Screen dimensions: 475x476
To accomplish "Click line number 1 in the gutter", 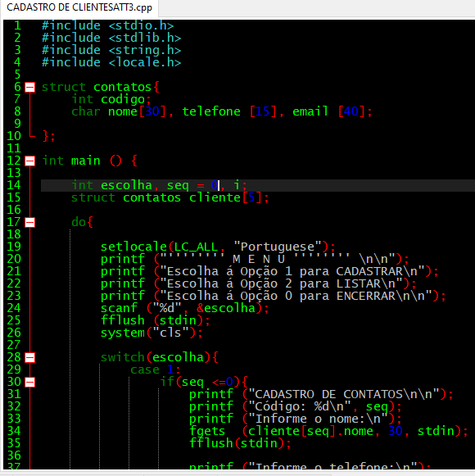I will [x=17, y=25].
